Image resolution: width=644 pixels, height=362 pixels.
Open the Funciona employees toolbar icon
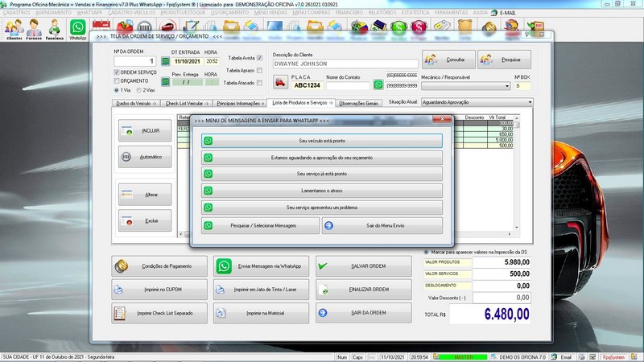click(54, 30)
